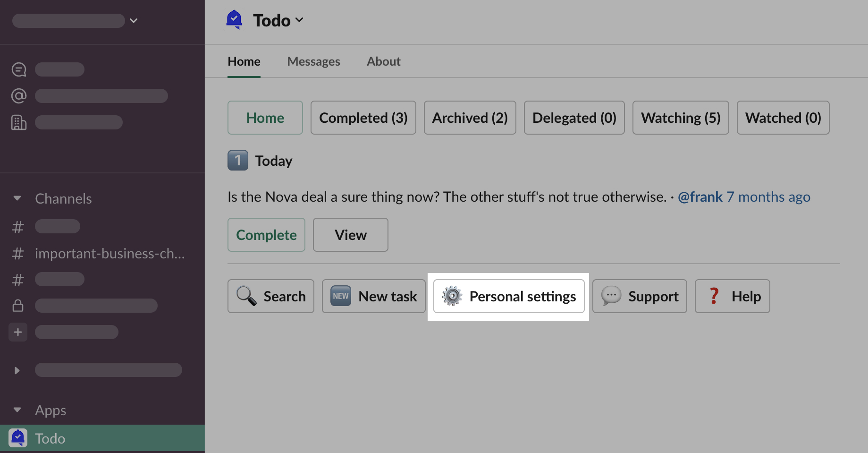Click the threads icon in sidebar
The image size is (868, 453).
(19, 69)
